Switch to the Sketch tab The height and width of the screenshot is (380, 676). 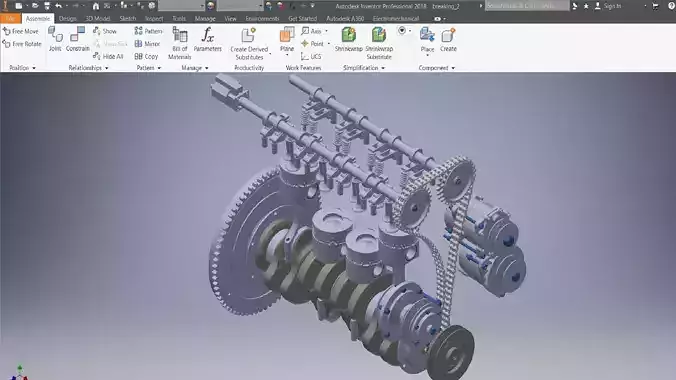pos(128,19)
